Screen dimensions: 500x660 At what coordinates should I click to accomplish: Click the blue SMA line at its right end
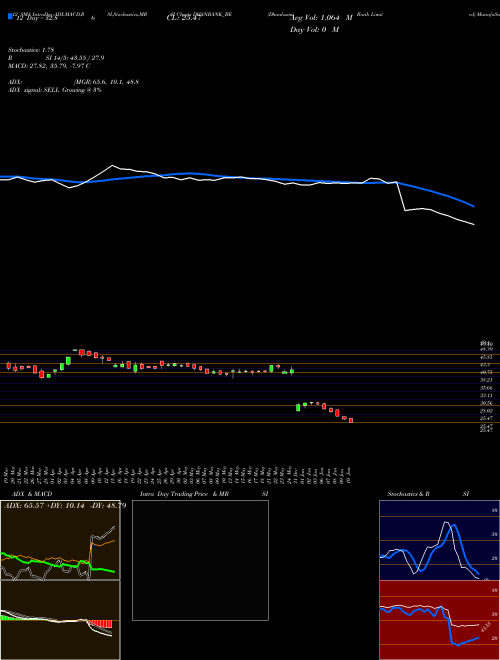474,206
